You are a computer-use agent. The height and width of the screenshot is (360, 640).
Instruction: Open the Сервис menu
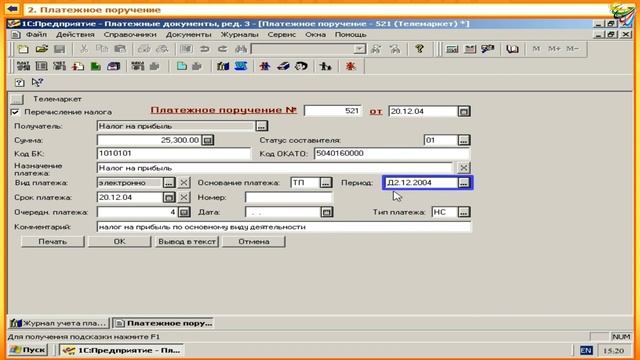(282, 35)
